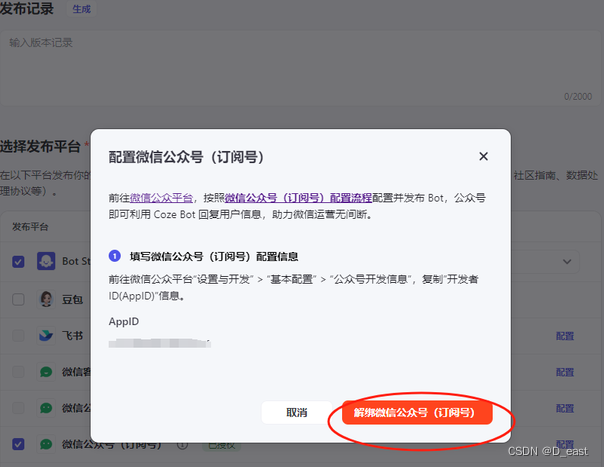This screenshot has width=604, height=467.
Task: Click the 飞书 logo icon
Action: (46, 336)
